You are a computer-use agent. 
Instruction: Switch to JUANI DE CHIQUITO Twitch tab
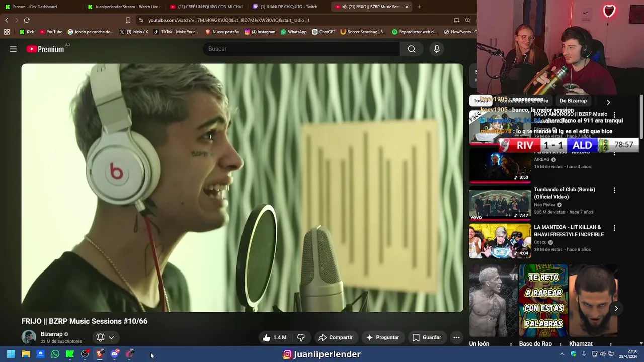(x=289, y=7)
